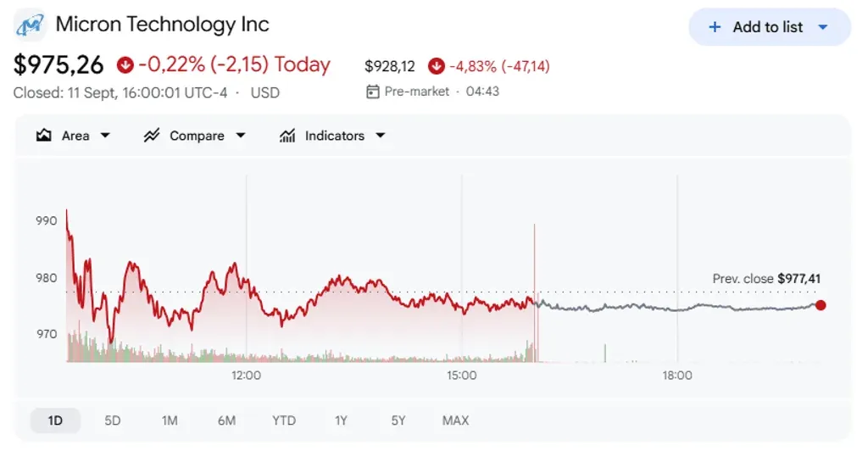Click the Indicators bar chart icon
Viewport: 868px width, 451px height.
(287, 136)
